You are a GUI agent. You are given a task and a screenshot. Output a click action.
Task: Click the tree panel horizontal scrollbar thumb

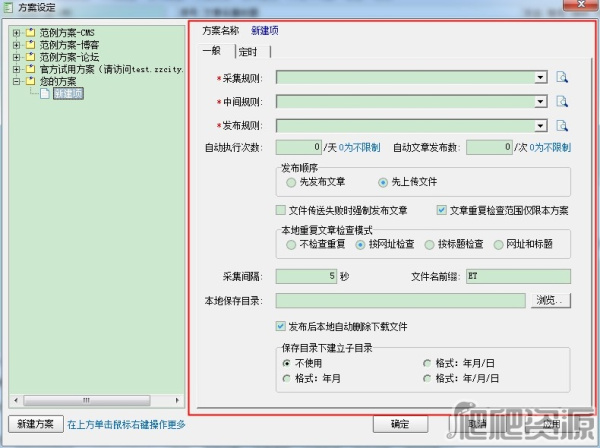87,401
